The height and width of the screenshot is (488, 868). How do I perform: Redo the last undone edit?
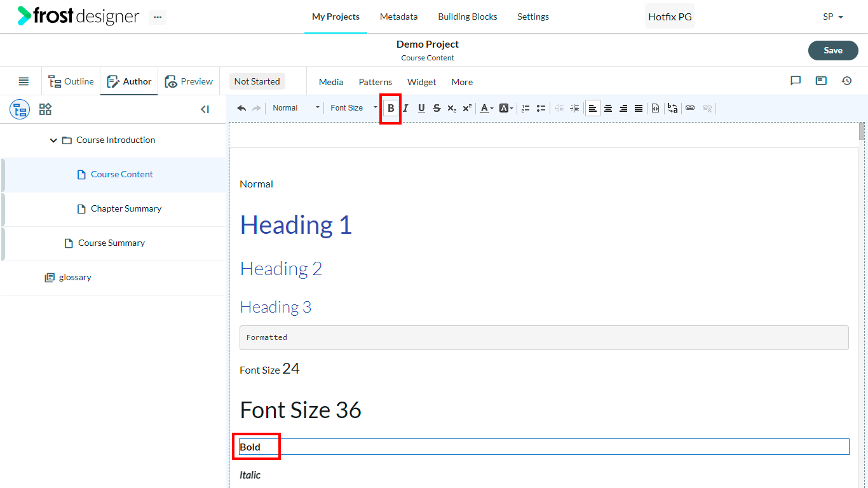[257, 108]
